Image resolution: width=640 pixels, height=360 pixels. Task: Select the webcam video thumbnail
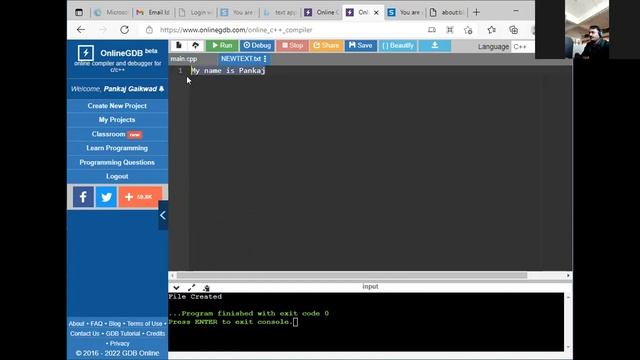[587, 29]
